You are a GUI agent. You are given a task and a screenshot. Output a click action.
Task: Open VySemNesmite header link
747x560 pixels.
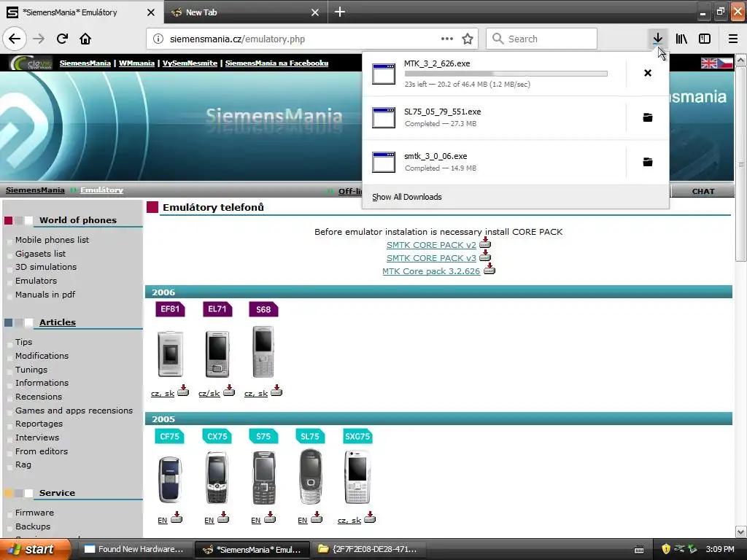(x=190, y=63)
